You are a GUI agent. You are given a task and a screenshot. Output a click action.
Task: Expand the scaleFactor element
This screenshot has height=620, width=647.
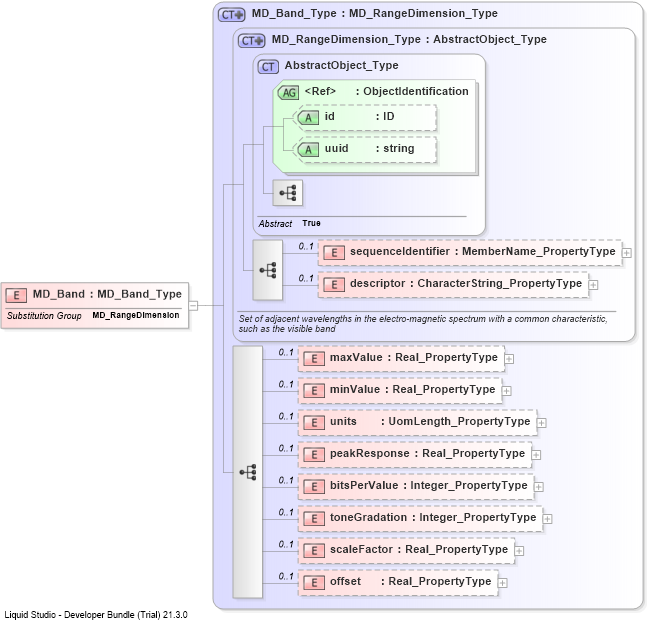[519, 551]
